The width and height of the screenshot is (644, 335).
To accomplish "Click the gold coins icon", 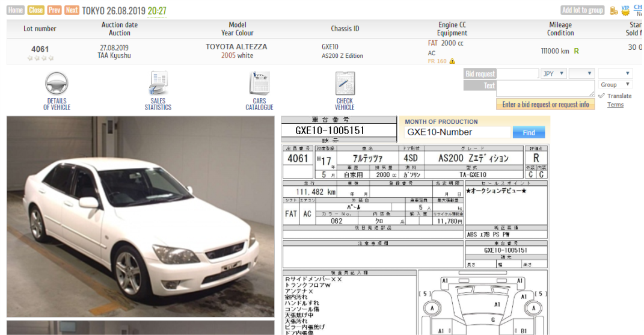I will tap(614, 11).
